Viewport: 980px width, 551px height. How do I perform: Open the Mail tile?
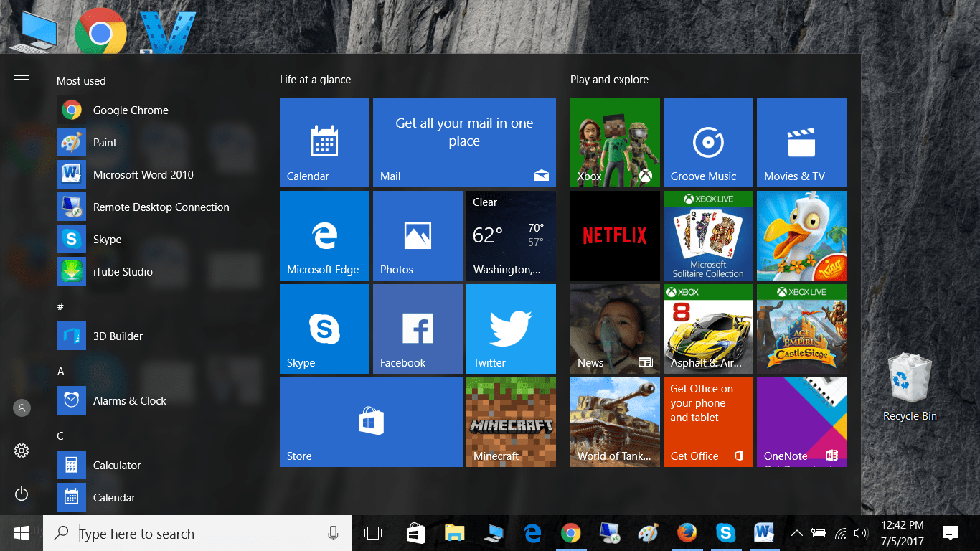(464, 143)
